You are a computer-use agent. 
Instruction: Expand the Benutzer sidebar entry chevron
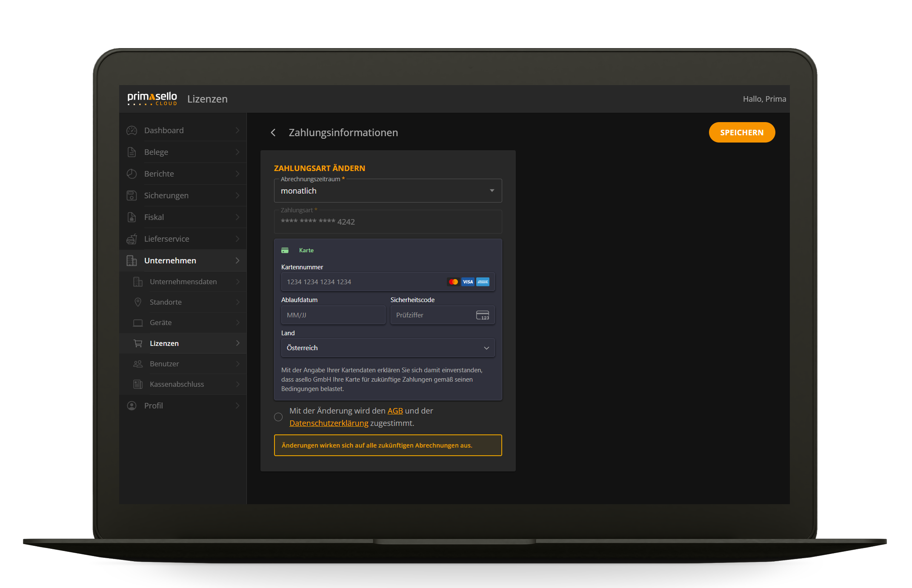[x=237, y=364]
